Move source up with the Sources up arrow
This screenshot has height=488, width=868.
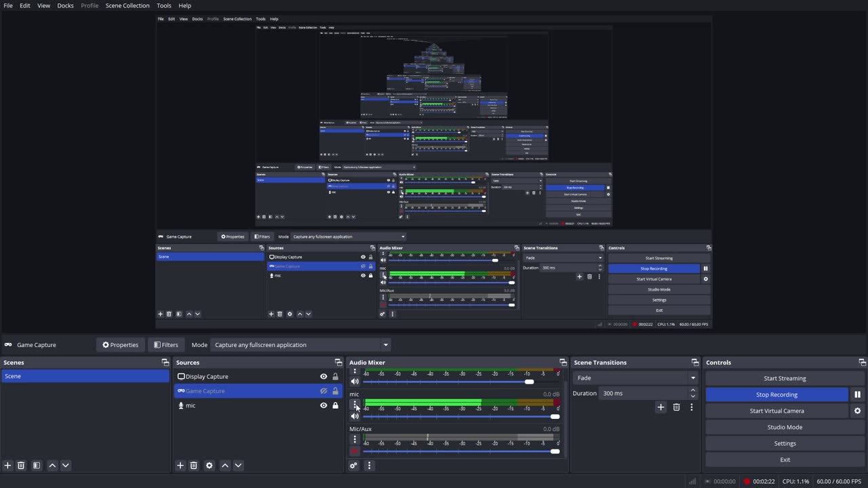(225, 466)
